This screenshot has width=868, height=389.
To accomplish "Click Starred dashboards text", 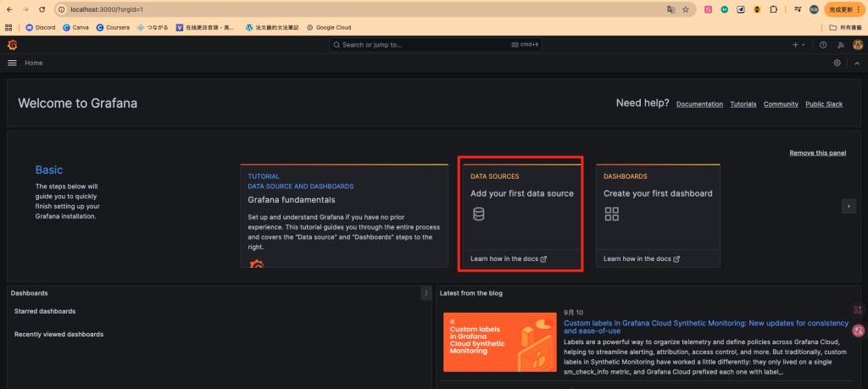I will pos(45,311).
